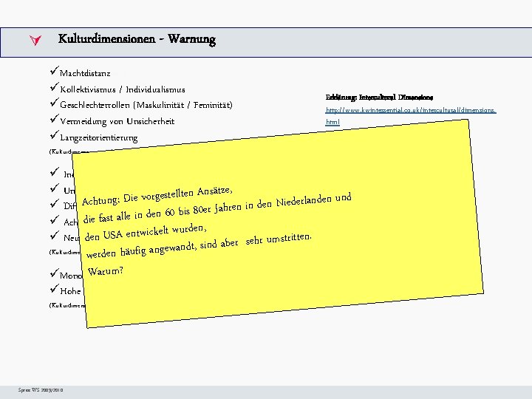The image size is (532, 399).
Task: Click the heading 'Erklärung: Intercultural Dimensions'
Action: click(379, 98)
